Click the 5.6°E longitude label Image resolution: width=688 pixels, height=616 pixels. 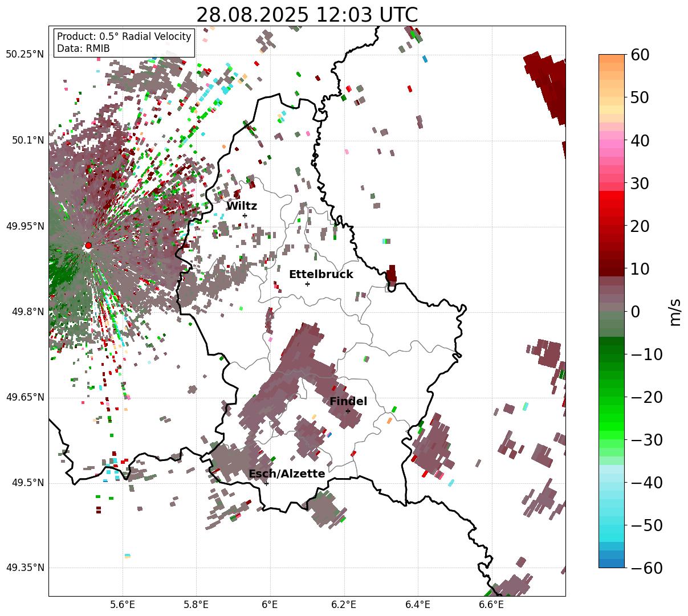tap(123, 605)
